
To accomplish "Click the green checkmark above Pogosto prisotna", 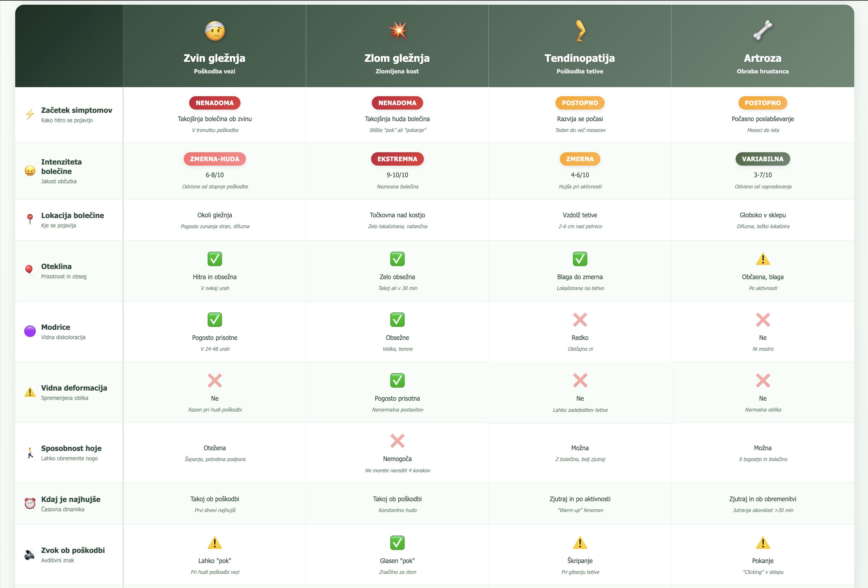I will click(x=397, y=380).
